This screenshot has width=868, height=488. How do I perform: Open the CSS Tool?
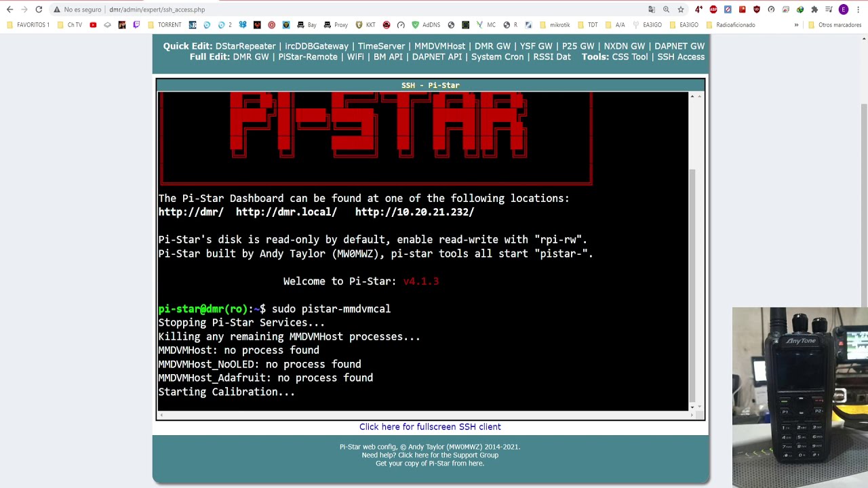(630, 57)
